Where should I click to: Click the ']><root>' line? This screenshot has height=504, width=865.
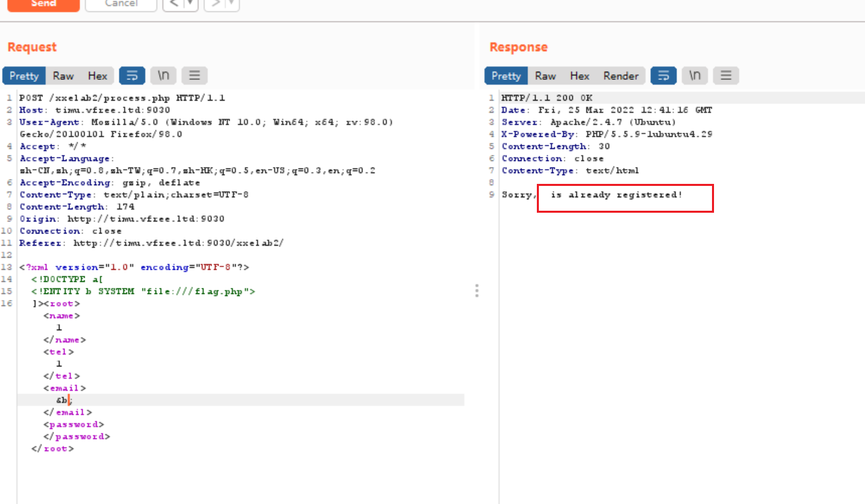point(55,303)
